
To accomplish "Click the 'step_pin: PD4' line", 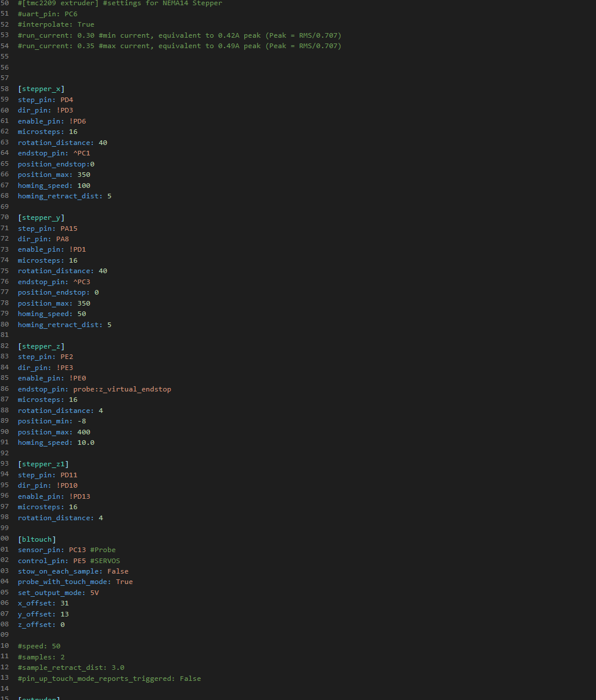I will [x=45, y=100].
